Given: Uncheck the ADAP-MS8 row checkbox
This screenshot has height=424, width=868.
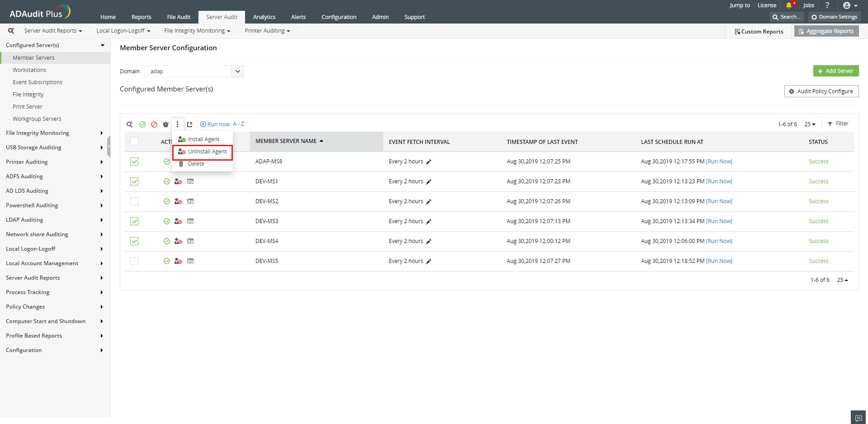Looking at the screenshot, I should [134, 162].
